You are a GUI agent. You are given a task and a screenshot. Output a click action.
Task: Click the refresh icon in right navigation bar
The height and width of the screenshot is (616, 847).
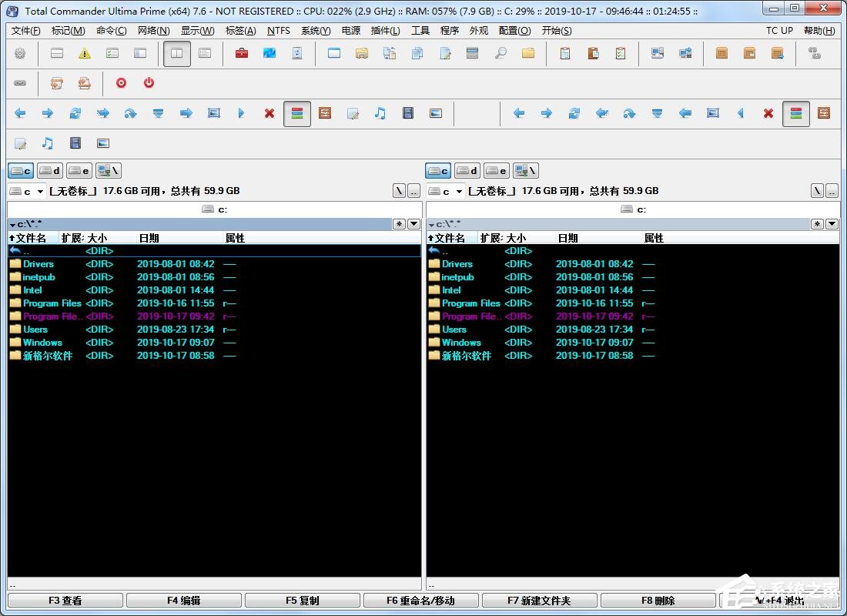[x=574, y=113]
